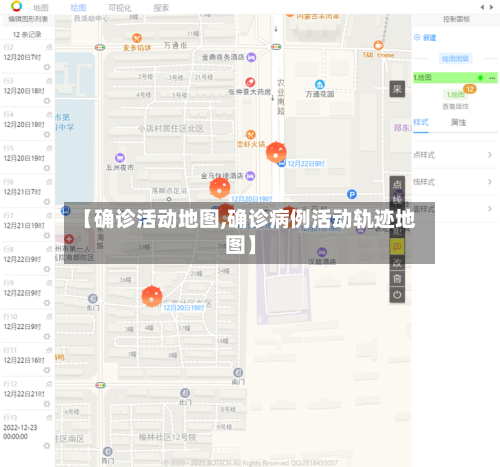Screen dimensions: 500x467
Task: Click the 点 type label on 行2
Action: 49,47
